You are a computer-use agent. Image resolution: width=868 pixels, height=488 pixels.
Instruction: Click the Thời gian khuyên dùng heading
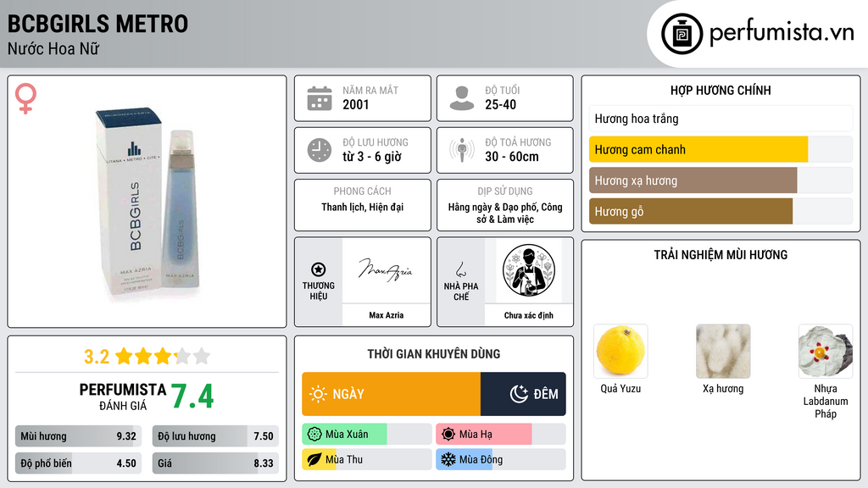pos(434,354)
